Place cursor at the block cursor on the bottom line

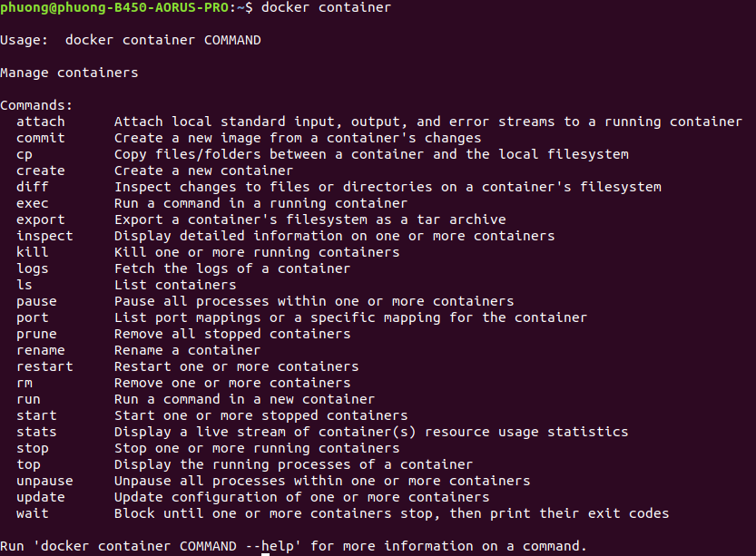(266, 552)
